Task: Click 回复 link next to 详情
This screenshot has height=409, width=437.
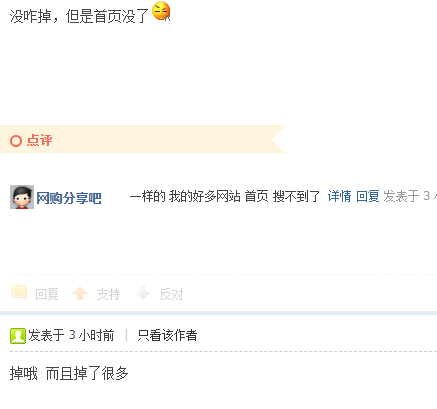Action: point(368,196)
